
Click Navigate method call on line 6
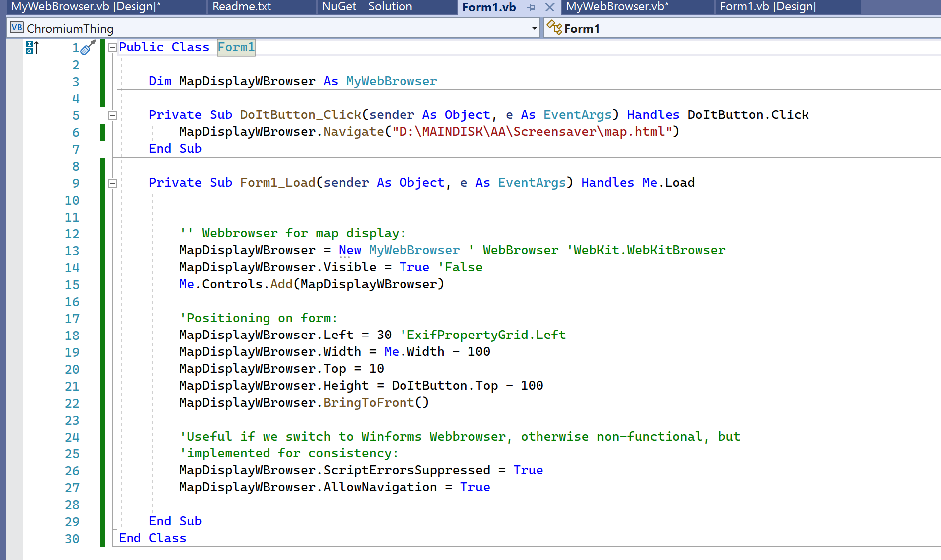(354, 132)
